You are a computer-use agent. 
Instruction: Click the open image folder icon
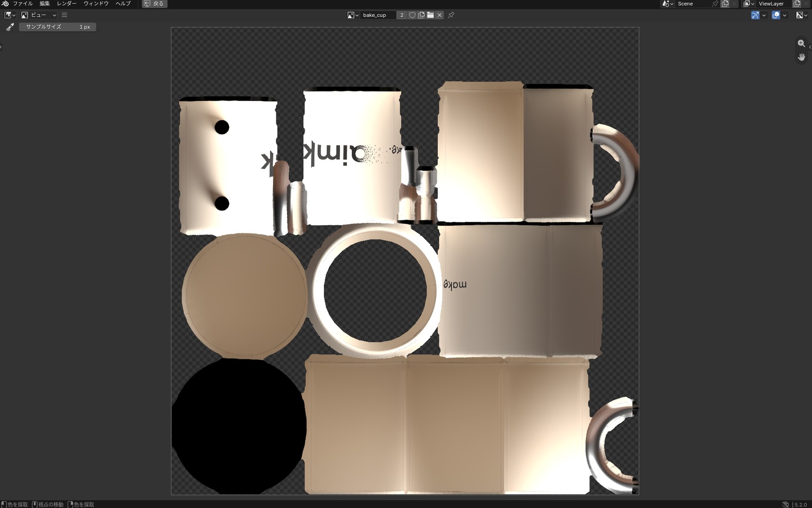(431, 15)
